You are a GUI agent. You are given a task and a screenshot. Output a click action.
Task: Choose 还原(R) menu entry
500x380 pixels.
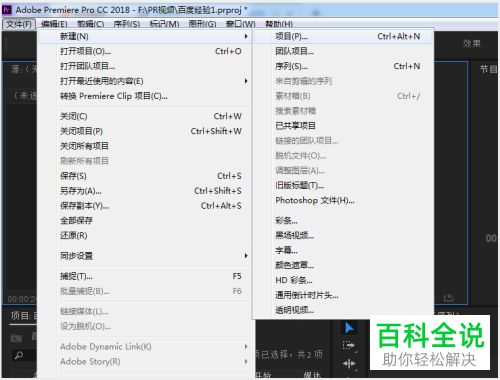[x=145, y=235]
